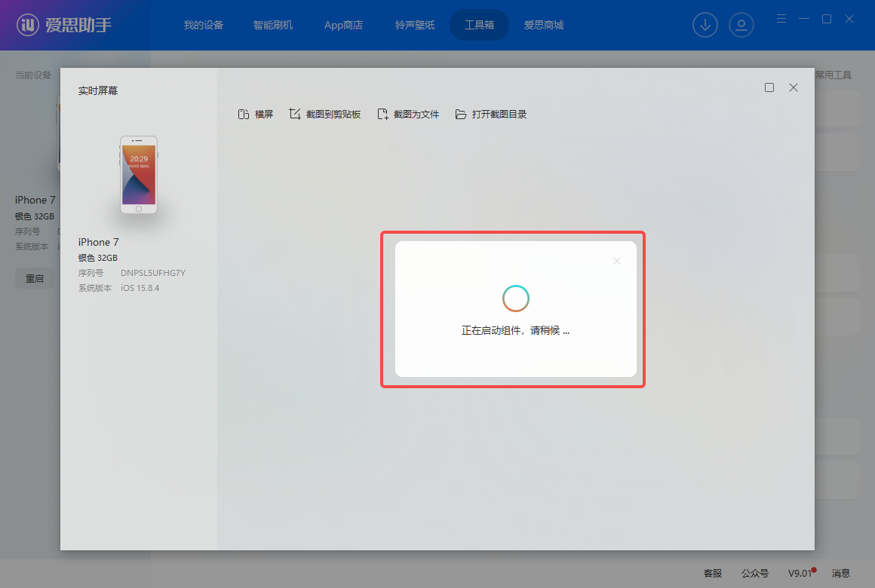Open the 智能刷机 tab

tap(273, 25)
